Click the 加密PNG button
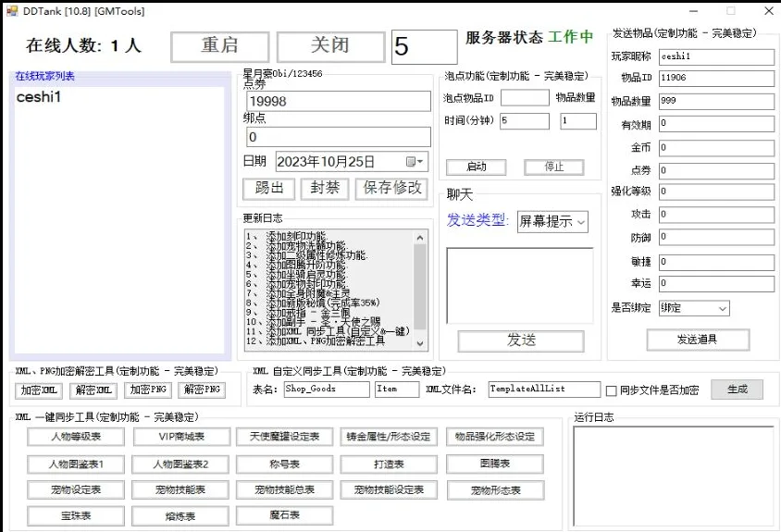Viewport: 781px width, 532px height. (148, 390)
